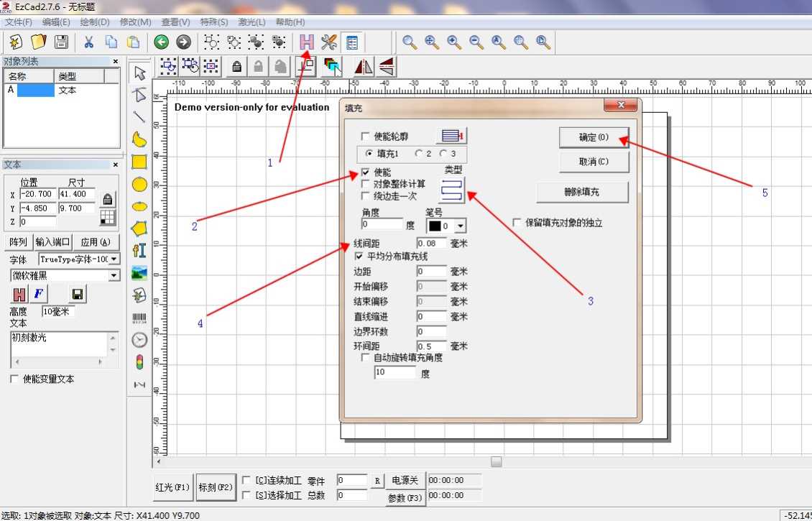Image resolution: width=812 pixels, height=521 pixels.
Task: Open the 微软雅黑 font name dropdown
Action: pos(114,275)
